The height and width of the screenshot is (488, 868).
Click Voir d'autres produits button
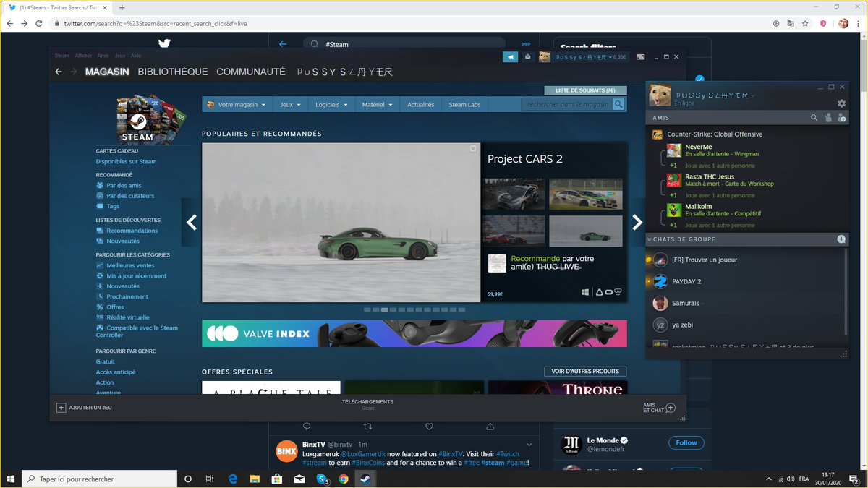(x=585, y=371)
